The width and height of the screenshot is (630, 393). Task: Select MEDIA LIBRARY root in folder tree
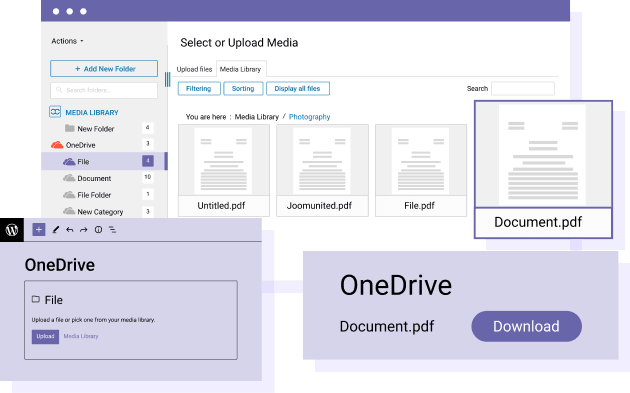click(92, 113)
